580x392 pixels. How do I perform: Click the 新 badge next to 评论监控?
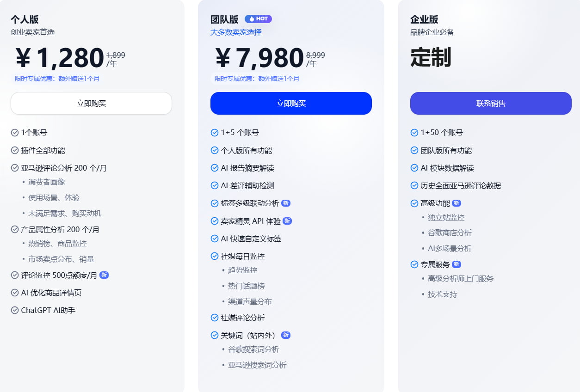pyautogui.click(x=104, y=275)
